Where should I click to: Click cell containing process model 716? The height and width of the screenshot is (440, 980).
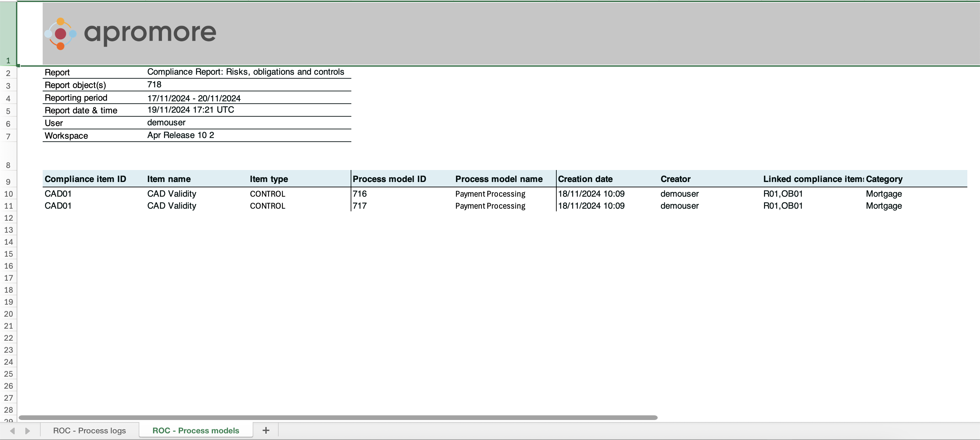360,194
